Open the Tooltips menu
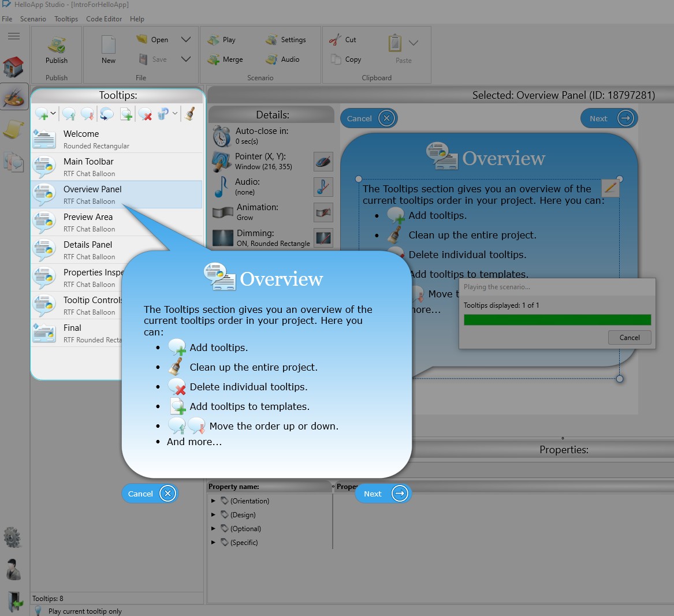Viewport: 674px width, 616px height. [66, 19]
